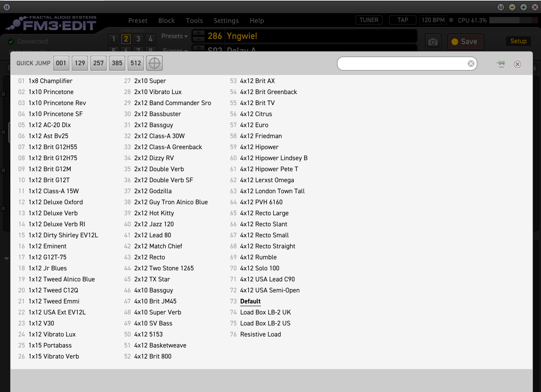541x392 pixels.
Task: Select 4x12 Basketweave cab
Action: click(x=160, y=345)
